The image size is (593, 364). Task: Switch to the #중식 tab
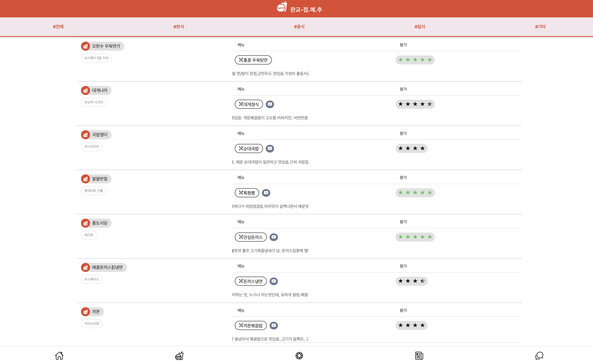(299, 27)
